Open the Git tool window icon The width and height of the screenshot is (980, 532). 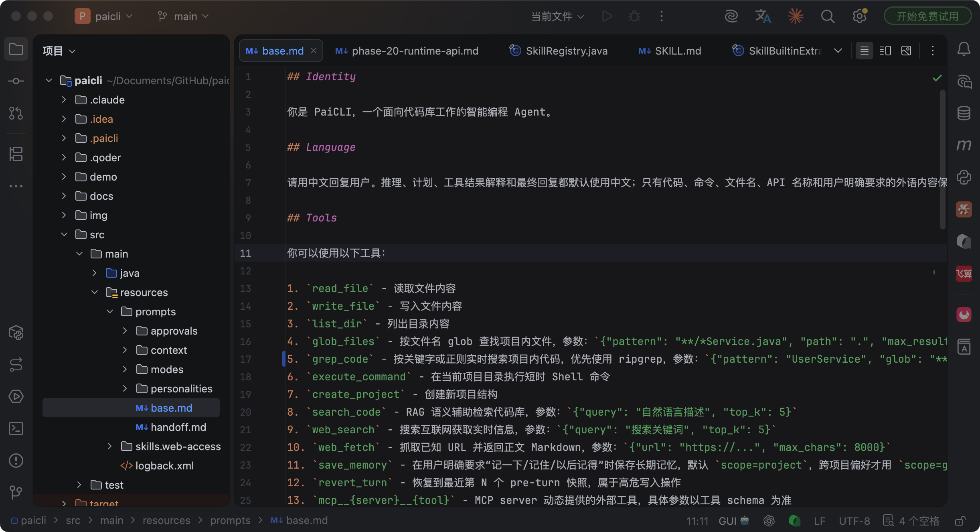(x=16, y=492)
